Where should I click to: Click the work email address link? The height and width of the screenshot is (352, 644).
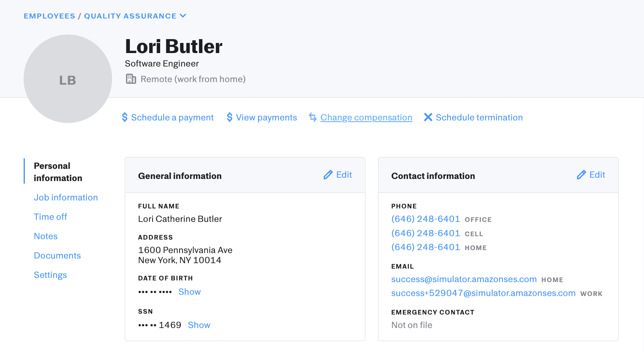[483, 293]
